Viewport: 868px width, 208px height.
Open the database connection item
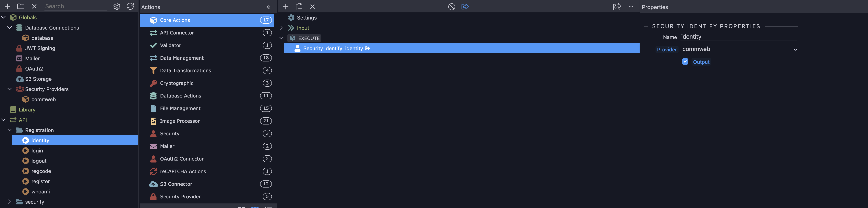[x=42, y=38]
